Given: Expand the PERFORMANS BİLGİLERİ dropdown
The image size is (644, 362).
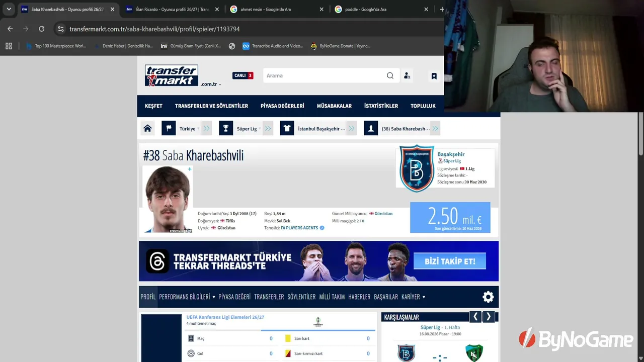Looking at the screenshot, I should (187, 297).
